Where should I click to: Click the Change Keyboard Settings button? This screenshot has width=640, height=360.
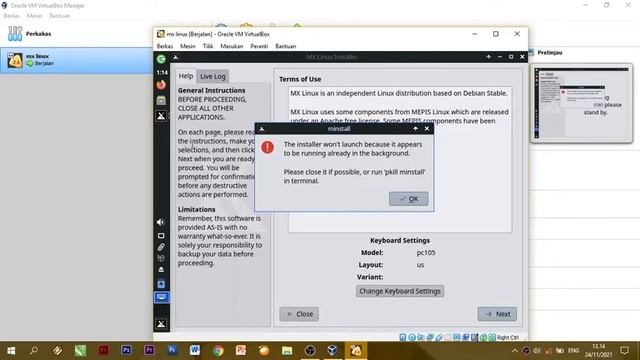400,291
